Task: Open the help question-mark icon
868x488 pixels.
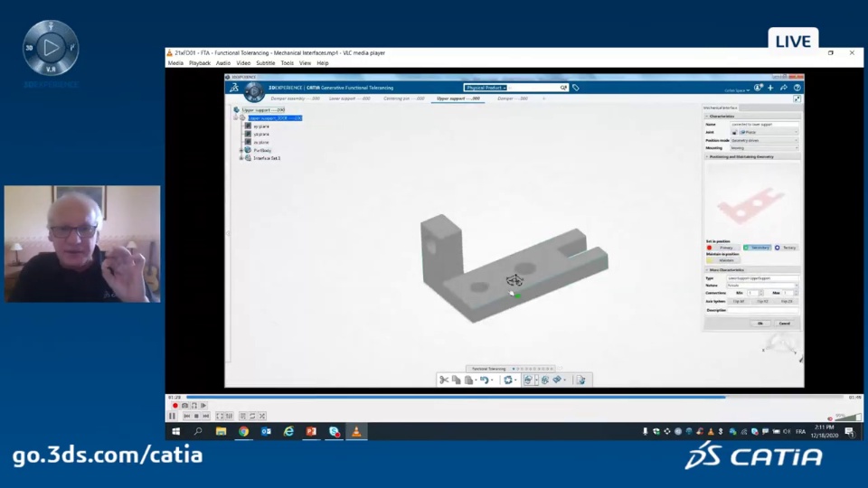Action: pos(797,88)
